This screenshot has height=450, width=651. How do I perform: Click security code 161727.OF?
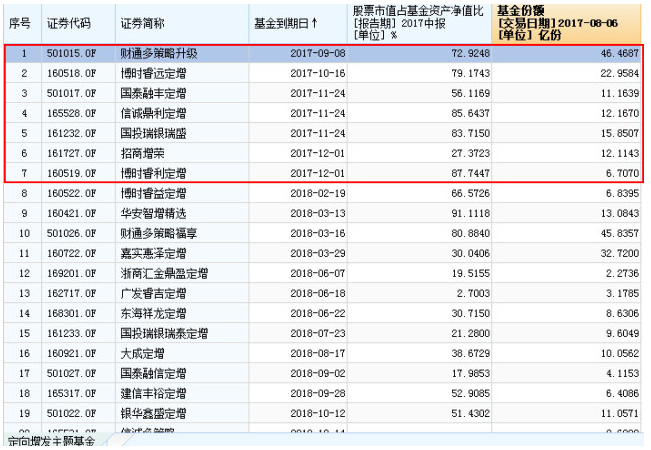(x=71, y=154)
